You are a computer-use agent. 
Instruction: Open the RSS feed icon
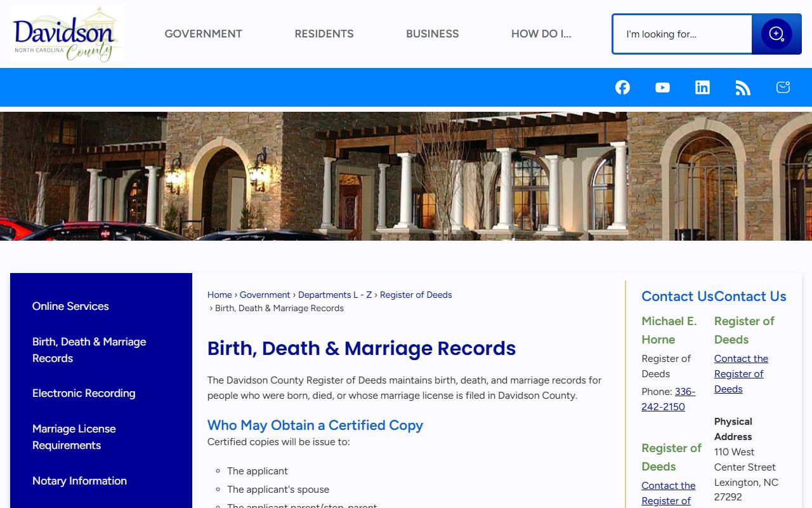(743, 88)
